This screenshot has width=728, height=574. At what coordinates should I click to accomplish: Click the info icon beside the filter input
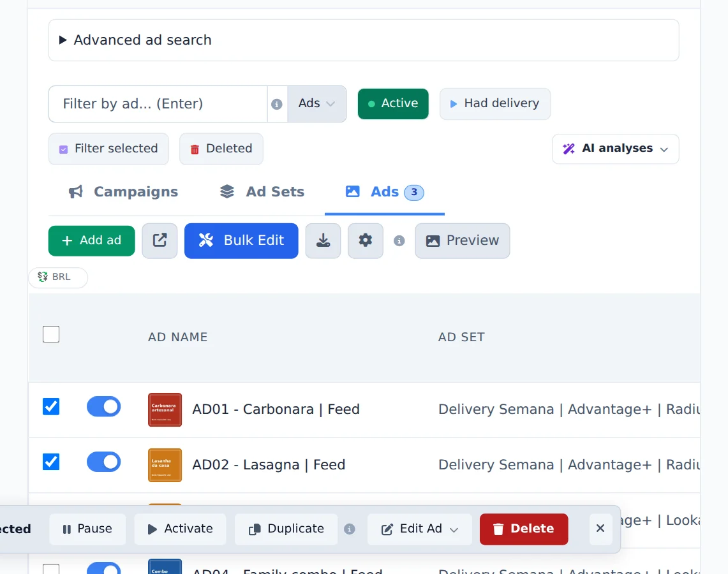pos(277,104)
